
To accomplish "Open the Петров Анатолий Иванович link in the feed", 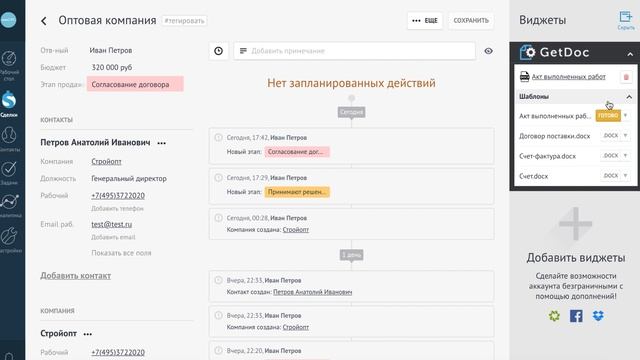I will (313, 292).
